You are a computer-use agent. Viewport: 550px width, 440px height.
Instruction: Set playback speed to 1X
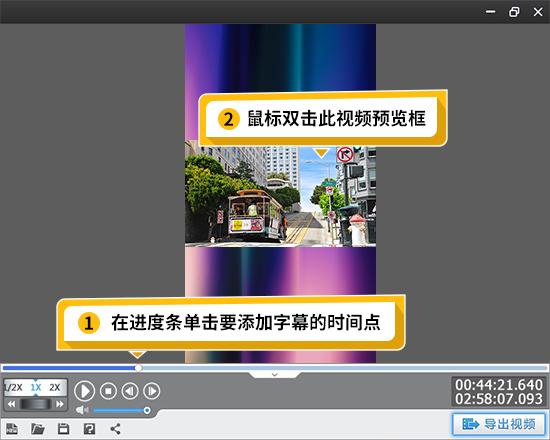tap(36, 387)
